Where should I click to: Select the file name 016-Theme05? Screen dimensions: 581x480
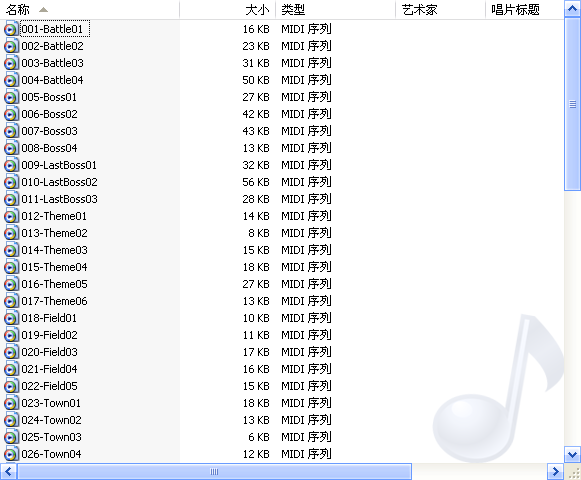click(x=54, y=284)
